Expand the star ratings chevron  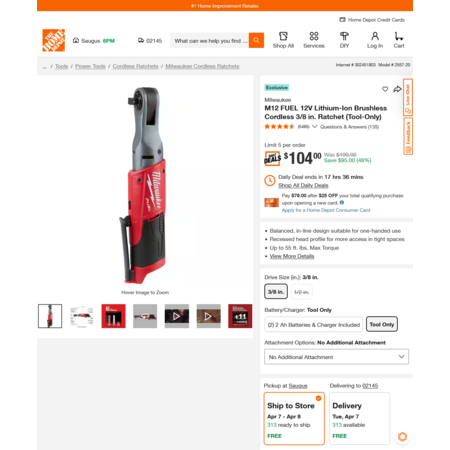(314, 127)
